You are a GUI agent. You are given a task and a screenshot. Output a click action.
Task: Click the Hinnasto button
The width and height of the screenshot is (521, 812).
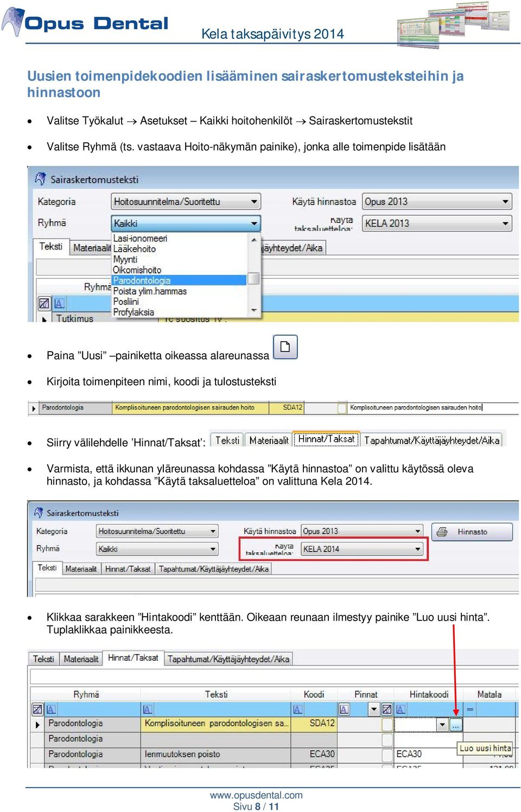(472, 532)
